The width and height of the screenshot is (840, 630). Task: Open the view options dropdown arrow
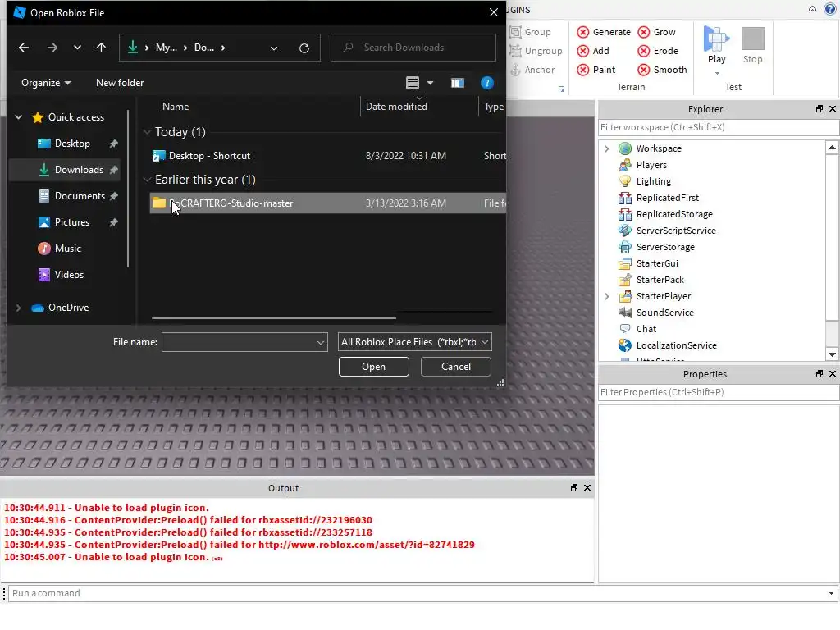[x=430, y=83]
